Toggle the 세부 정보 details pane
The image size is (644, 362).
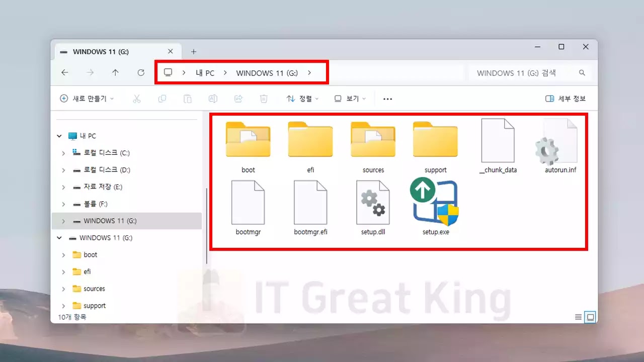566,99
